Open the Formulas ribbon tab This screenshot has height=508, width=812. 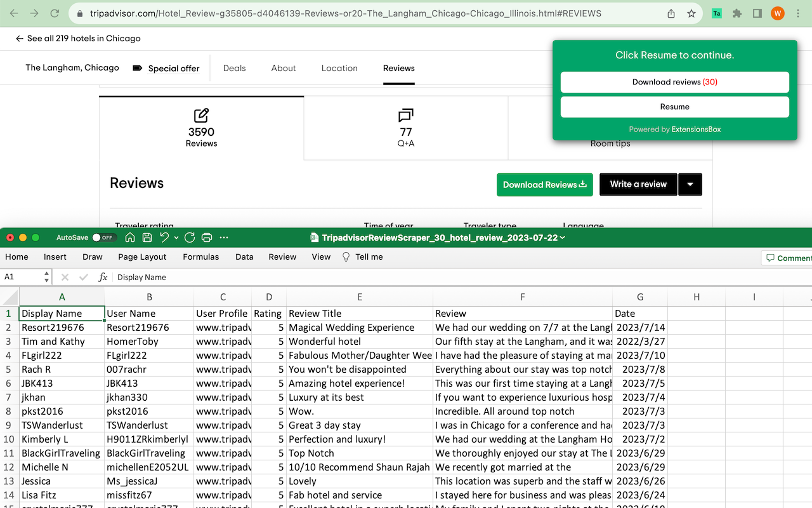click(x=200, y=257)
